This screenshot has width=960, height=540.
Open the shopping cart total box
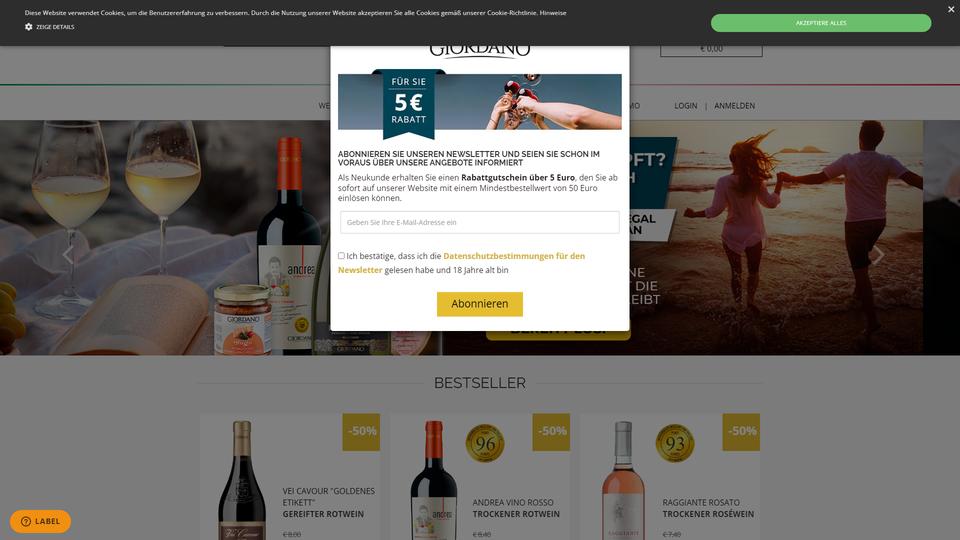pyautogui.click(x=711, y=49)
